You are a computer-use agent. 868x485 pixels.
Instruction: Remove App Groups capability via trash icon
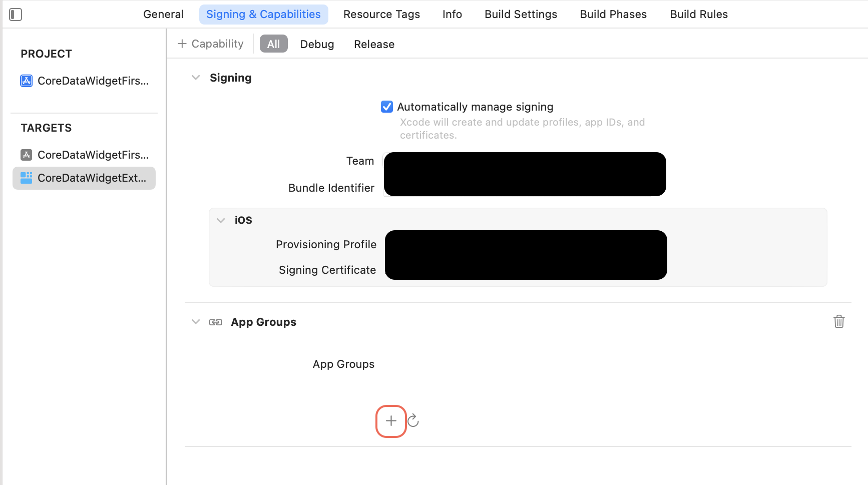839,321
